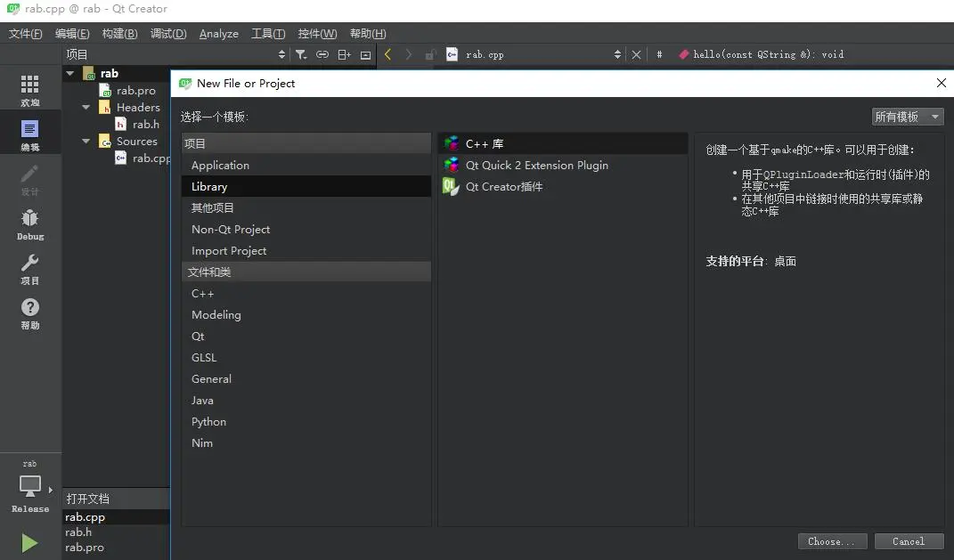Select the Java category
Viewport: 954px width, 560px height.
click(306, 400)
